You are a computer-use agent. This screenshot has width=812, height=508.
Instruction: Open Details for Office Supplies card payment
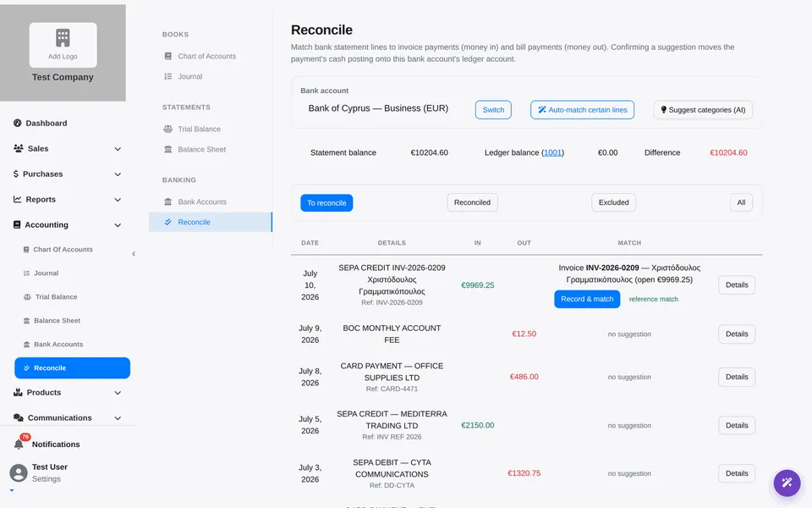[737, 377]
